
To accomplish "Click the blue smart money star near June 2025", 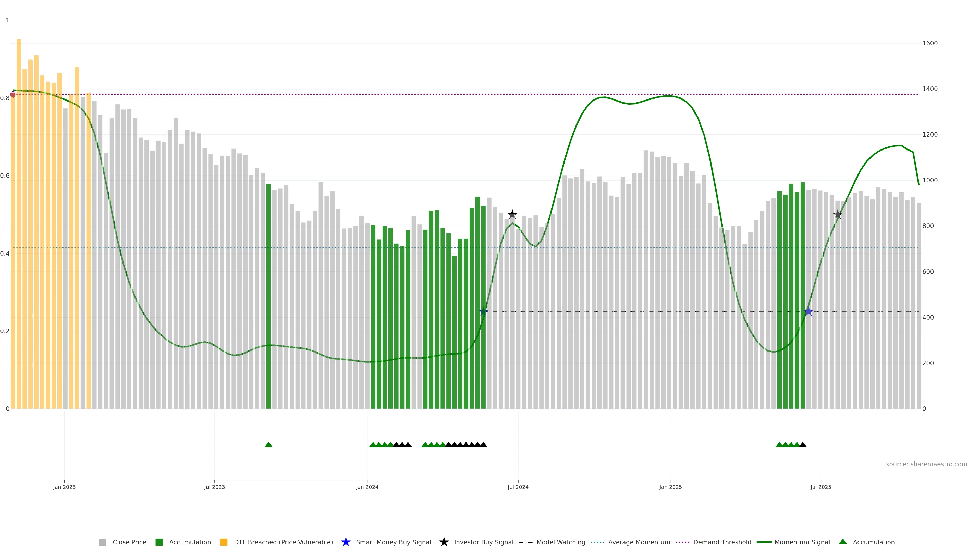I will (808, 312).
